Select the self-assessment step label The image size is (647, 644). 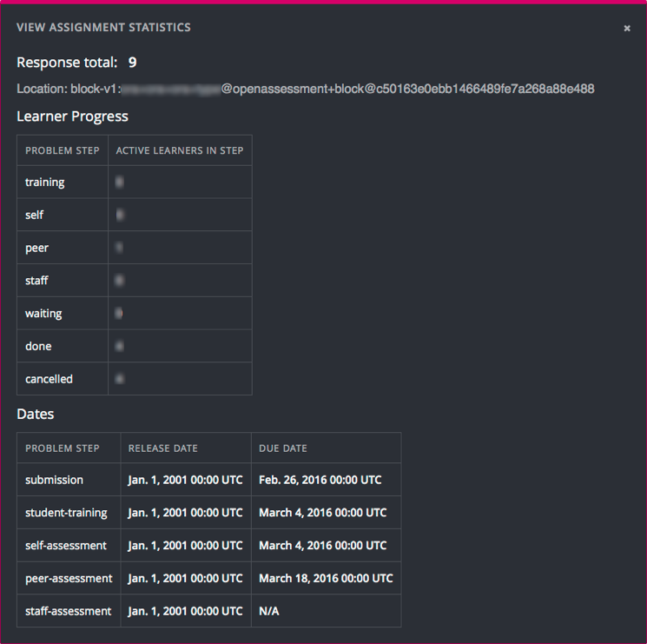point(66,546)
